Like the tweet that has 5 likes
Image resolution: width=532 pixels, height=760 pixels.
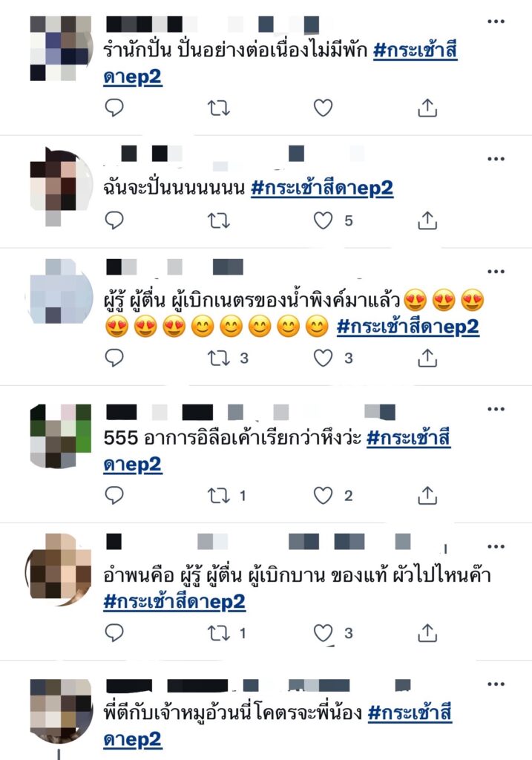click(324, 220)
